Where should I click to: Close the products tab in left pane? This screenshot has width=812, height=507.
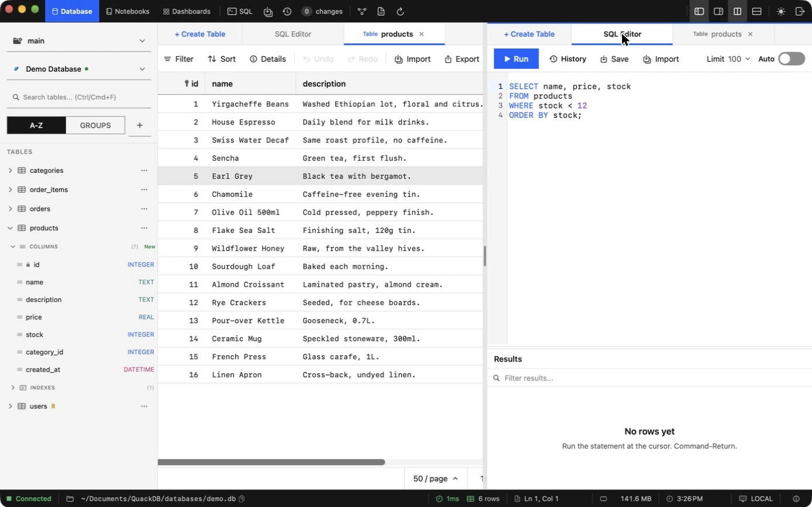pos(421,34)
